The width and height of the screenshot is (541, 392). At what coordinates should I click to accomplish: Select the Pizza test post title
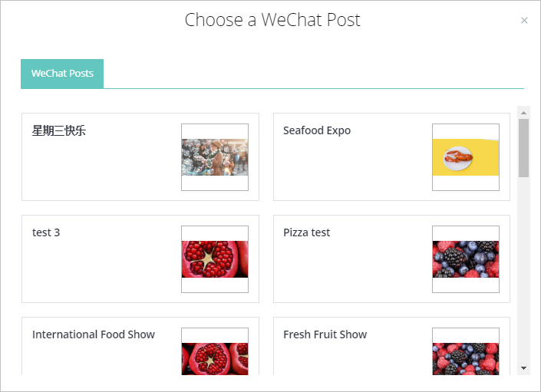[307, 232]
